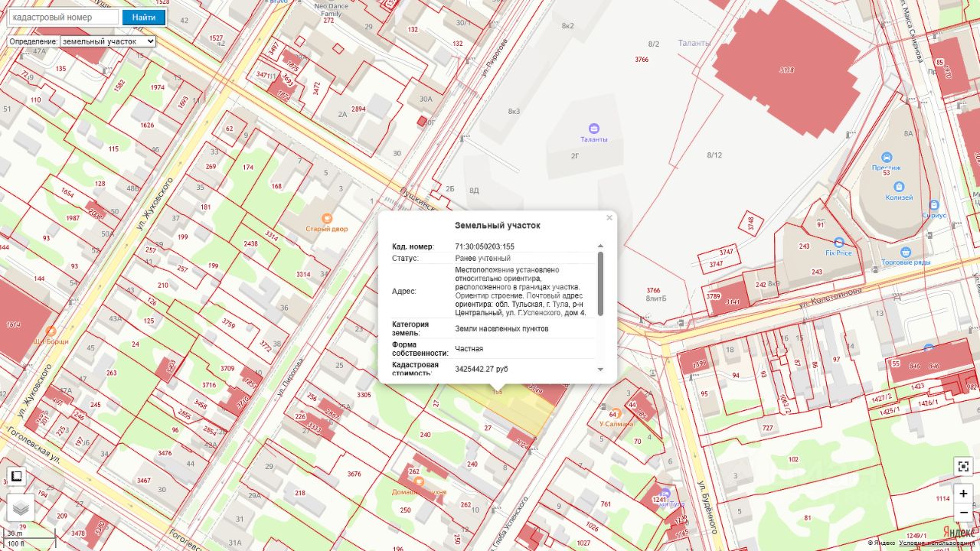980x551 pixels.
Task: Select the Таланты map marker
Action: point(593,129)
